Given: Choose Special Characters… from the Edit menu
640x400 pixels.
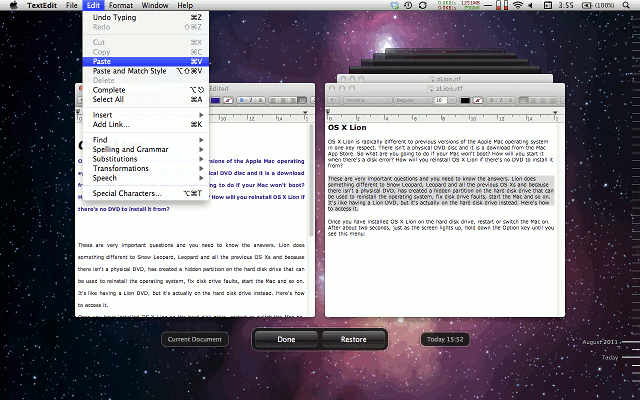Looking at the screenshot, I should [146, 193].
